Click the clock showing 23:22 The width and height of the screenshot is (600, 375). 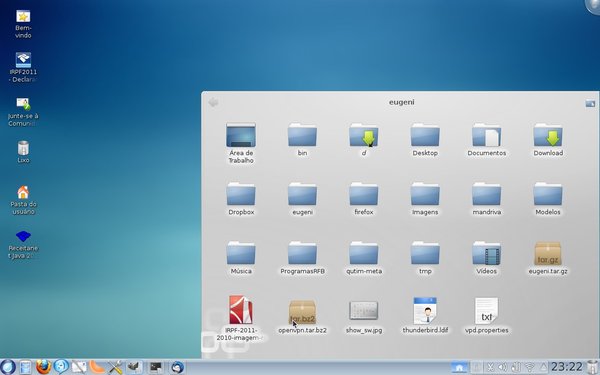pos(566,367)
